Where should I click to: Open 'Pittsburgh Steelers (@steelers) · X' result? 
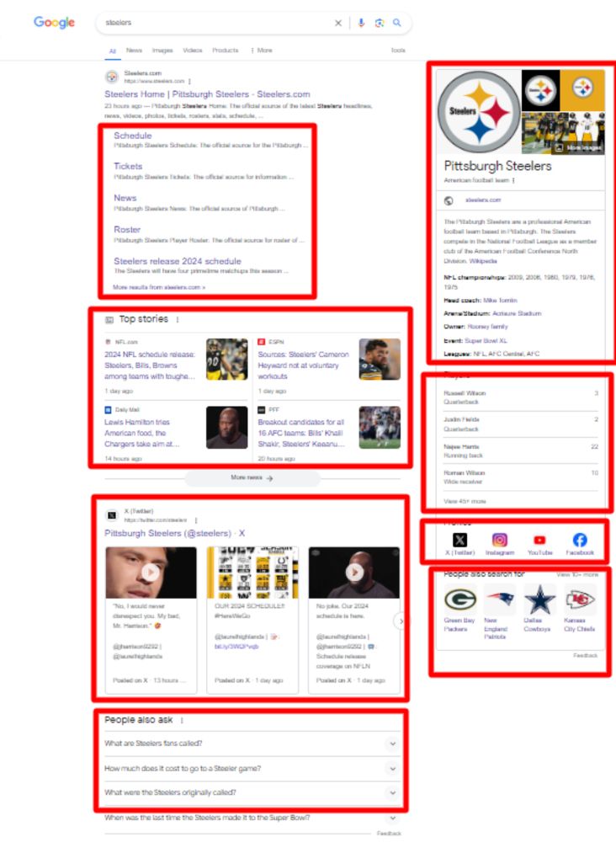(174, 533)
